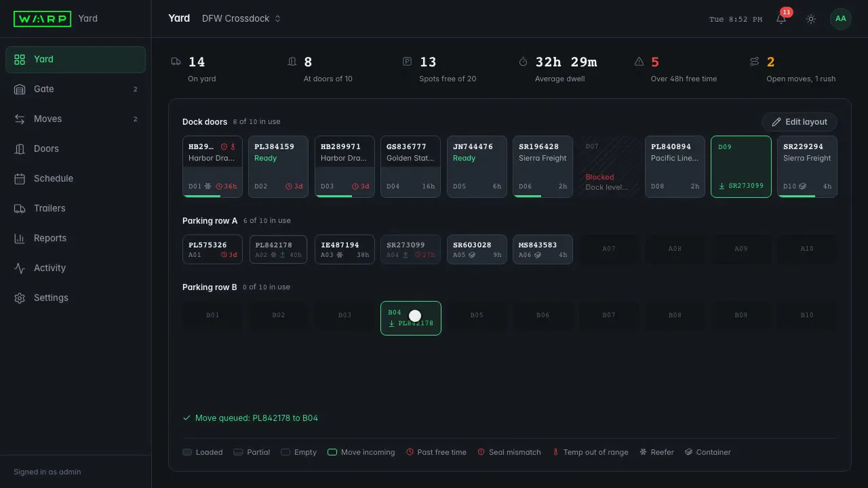
Task: Open the Yard page in sidebar
Action: (75, 59)
